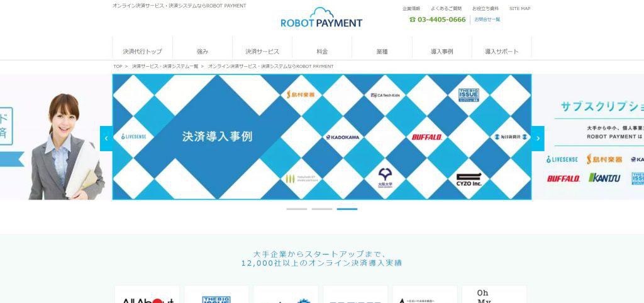Select the first carousel indicator bar

pyautogui.click(x=297, y=209)
